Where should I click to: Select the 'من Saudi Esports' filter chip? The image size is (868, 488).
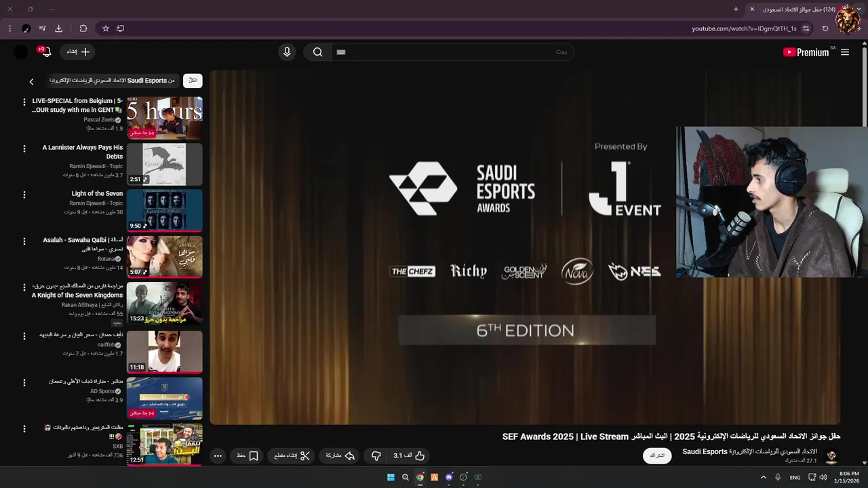coord(113,81)
